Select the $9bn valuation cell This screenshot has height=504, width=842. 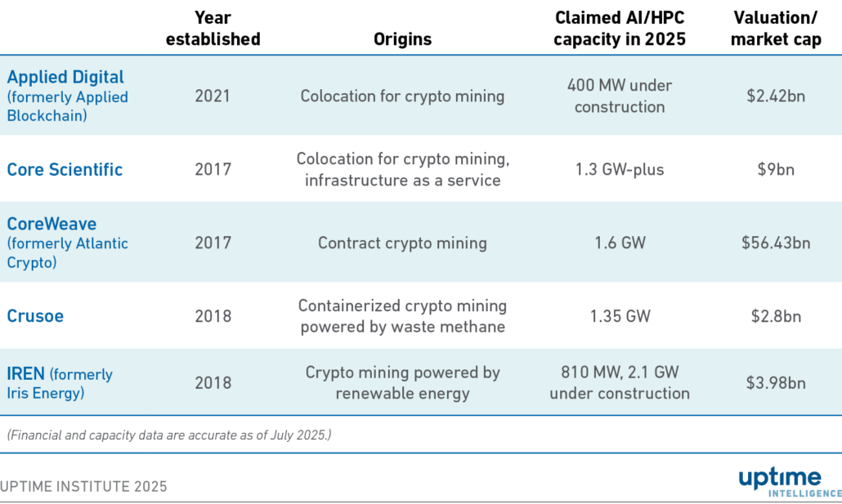pyautogui.click(x=776, y=170)
